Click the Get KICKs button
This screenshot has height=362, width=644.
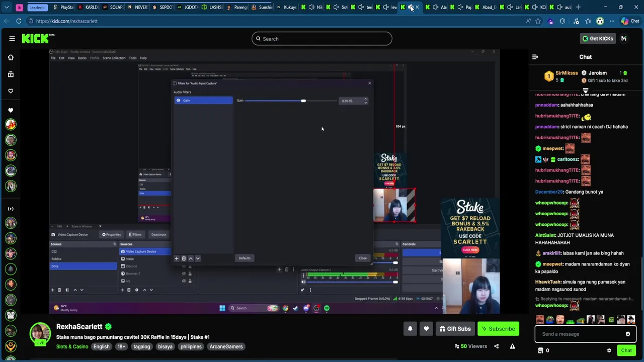coord(597,39)
